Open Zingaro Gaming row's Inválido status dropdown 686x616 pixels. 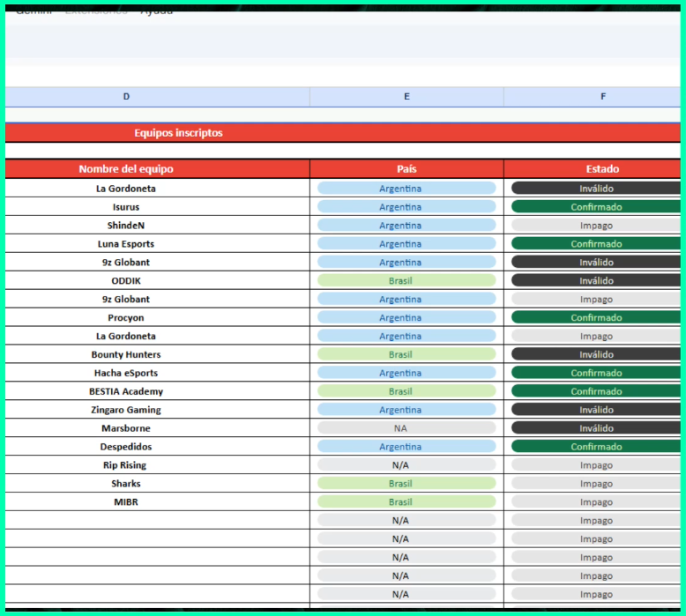596,410
